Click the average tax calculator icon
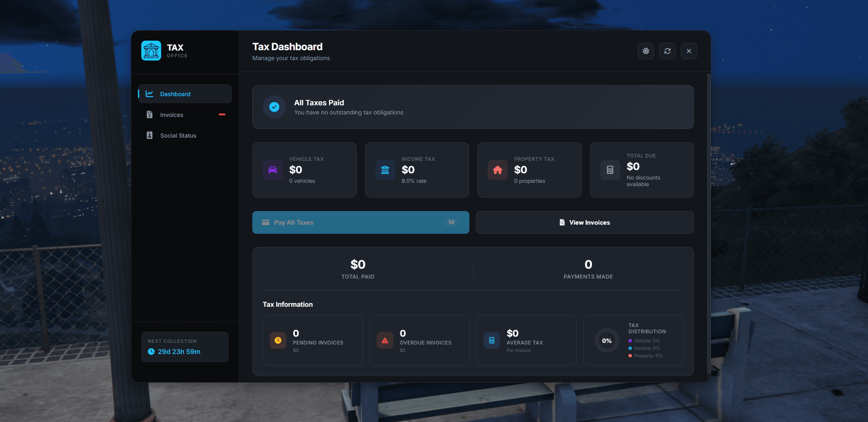The width and height of the screenshot is (868, 422). click(492, 341)
